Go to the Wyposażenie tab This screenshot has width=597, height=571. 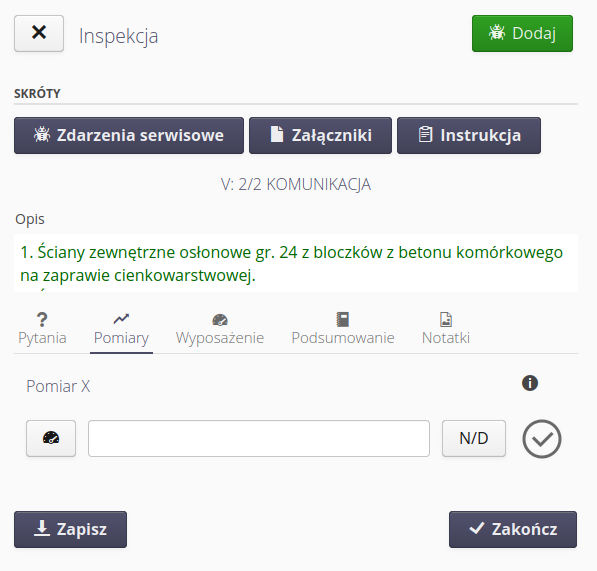[220, 329]
